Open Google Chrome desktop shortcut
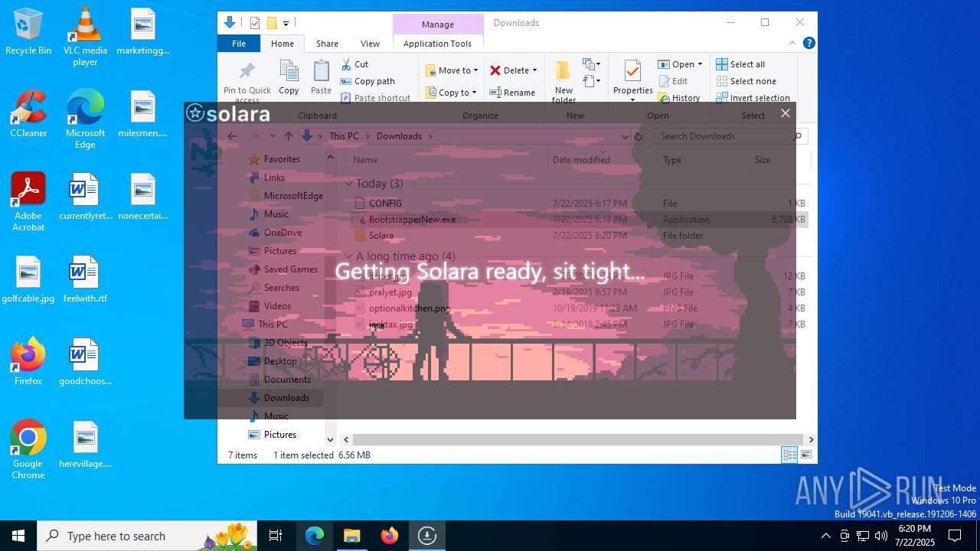 (x=28, y=451)
